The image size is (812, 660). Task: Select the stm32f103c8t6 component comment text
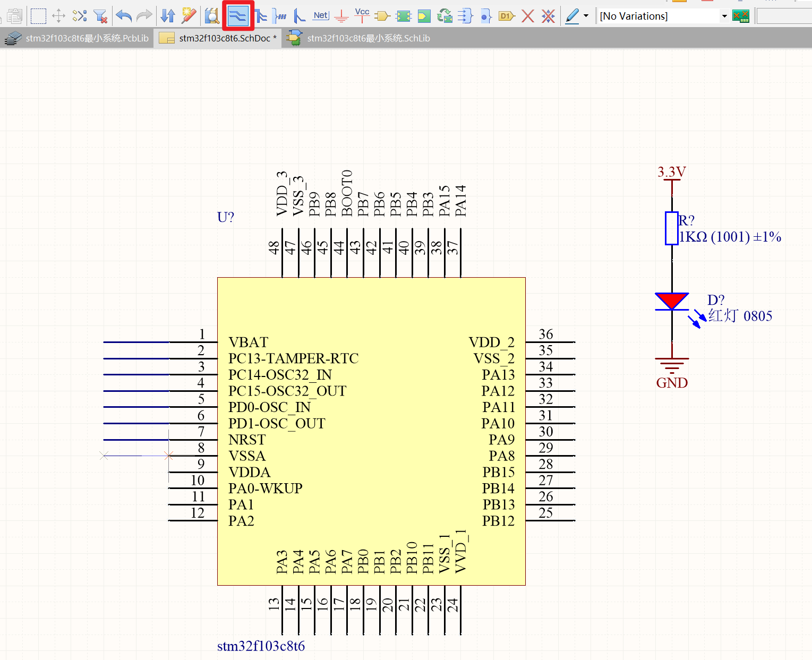261,646
